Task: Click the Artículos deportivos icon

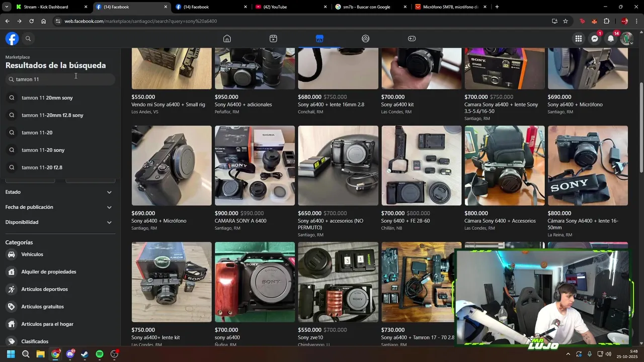Action: [x=12, y=289]
